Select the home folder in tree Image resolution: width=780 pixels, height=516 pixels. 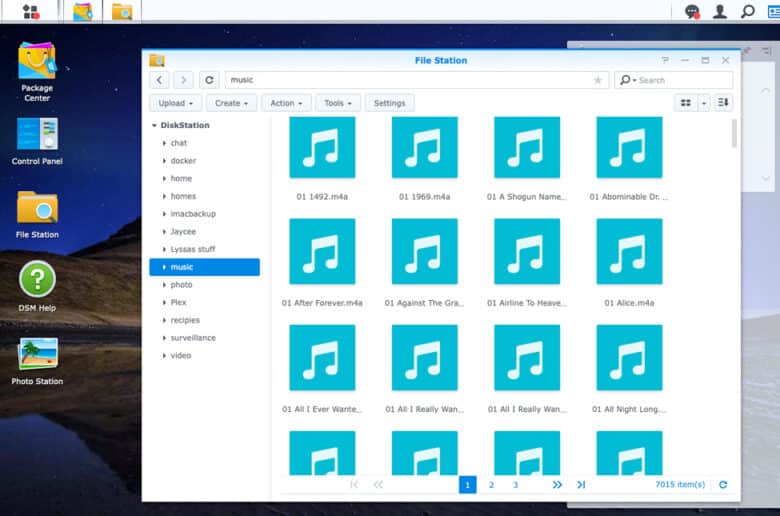click(x=181, y=178)
